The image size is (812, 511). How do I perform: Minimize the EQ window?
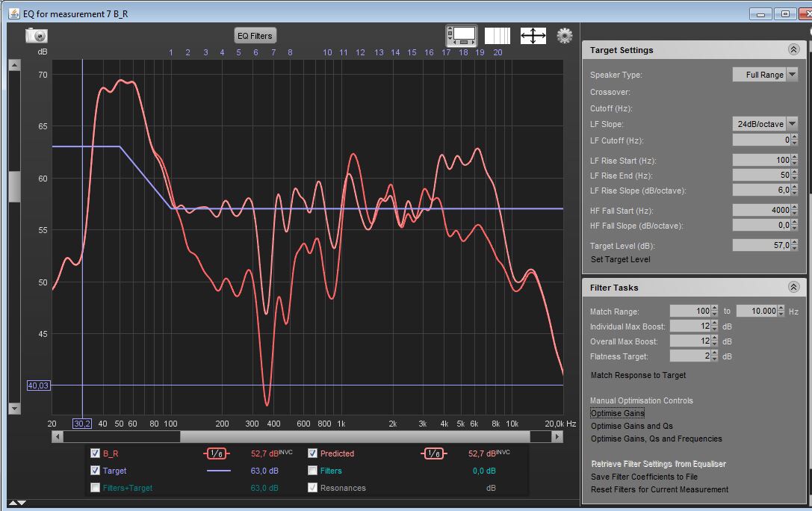coord(760,14)
